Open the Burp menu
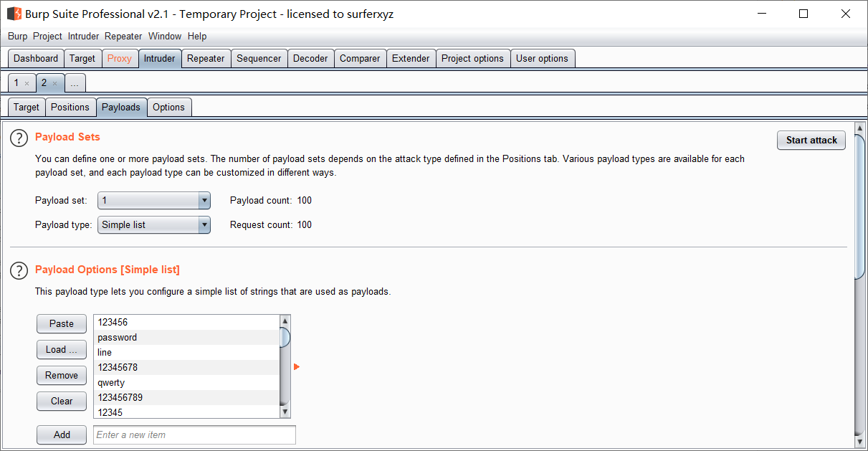The width and height of the screenshot is (868, 451). click(18, 36)
